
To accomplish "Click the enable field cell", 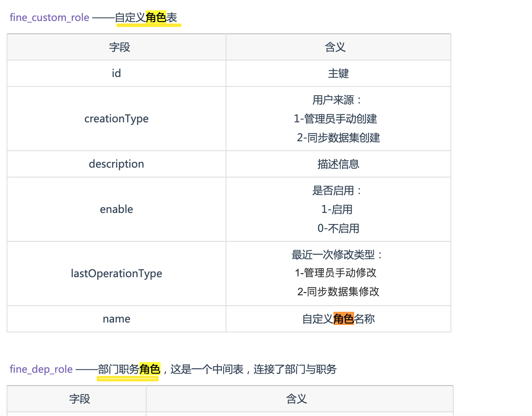I will click(117, 209).
